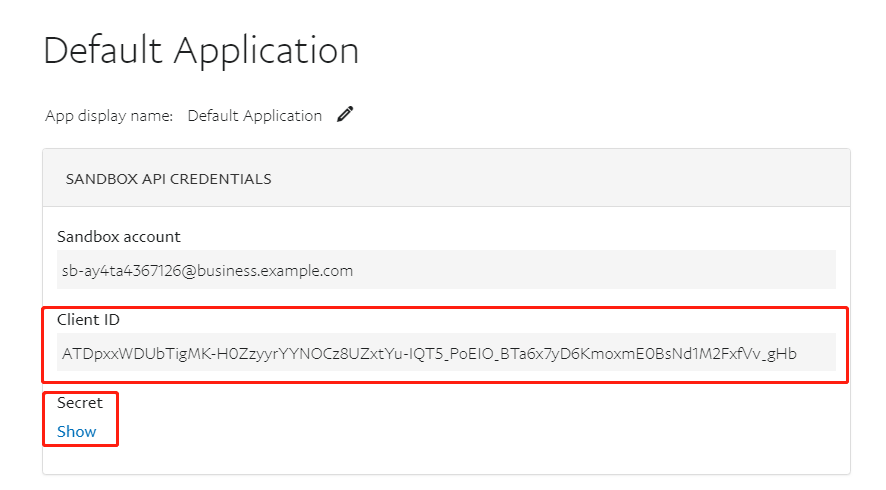Viewport: 886px width, 490px height.
Task: Click the Client ID string starting with ATDpxx
Action: coord(429,352)
